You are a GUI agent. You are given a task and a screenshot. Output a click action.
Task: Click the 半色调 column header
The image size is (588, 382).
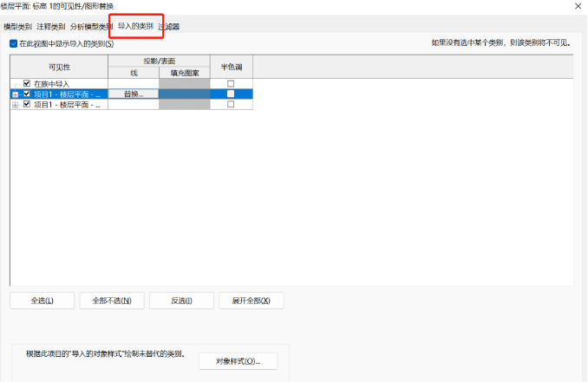232,67
